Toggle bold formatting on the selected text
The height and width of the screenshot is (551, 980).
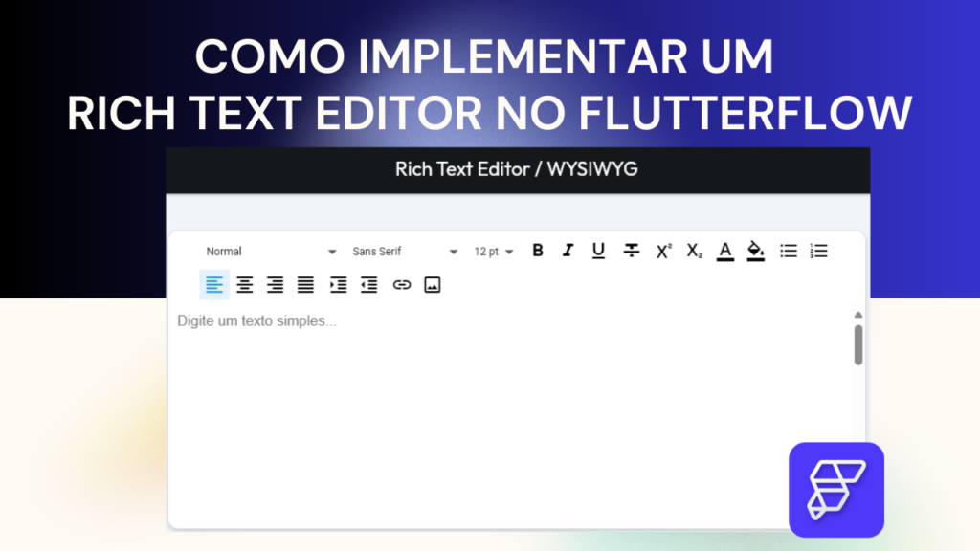point(537,251)
